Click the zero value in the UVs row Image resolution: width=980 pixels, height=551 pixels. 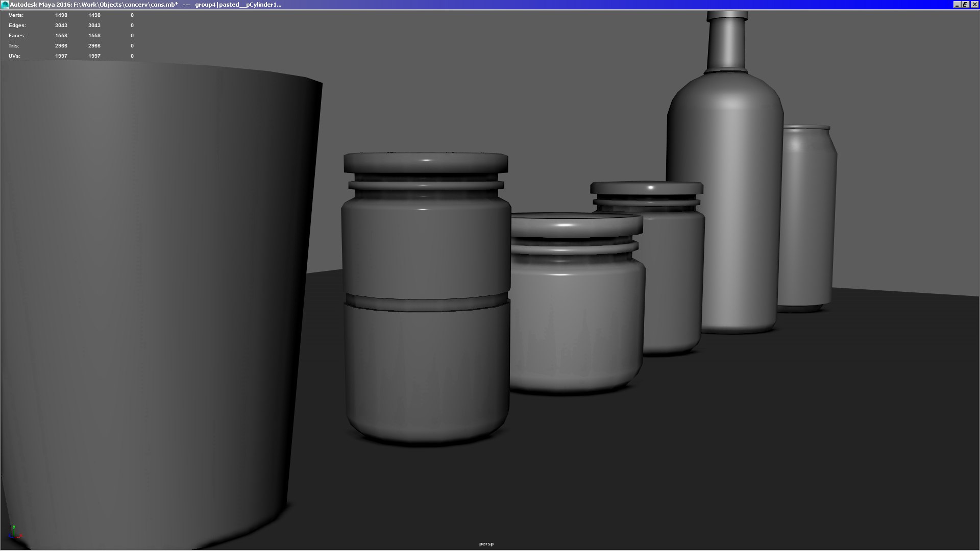click(132, 56)
